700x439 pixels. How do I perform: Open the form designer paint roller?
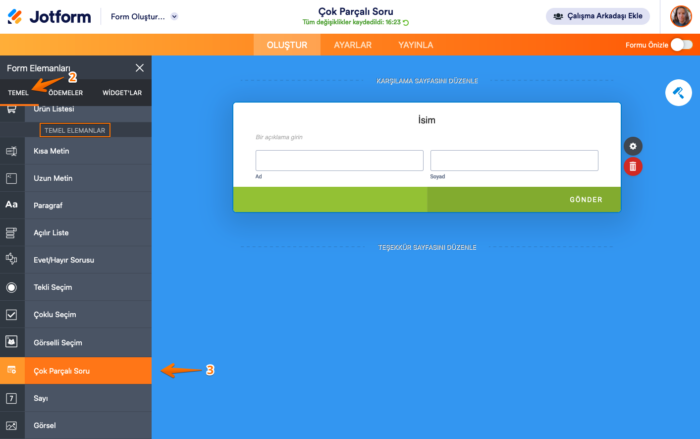pos(679,93)
